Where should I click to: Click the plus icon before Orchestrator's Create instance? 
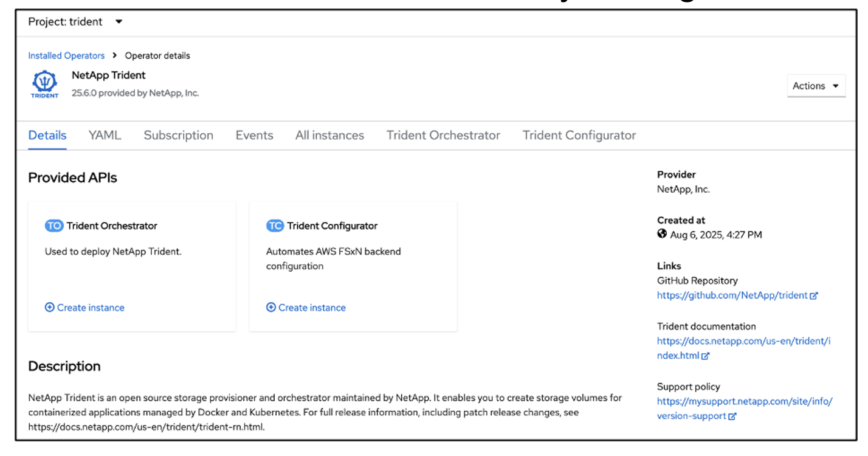[x=49, y=308]
